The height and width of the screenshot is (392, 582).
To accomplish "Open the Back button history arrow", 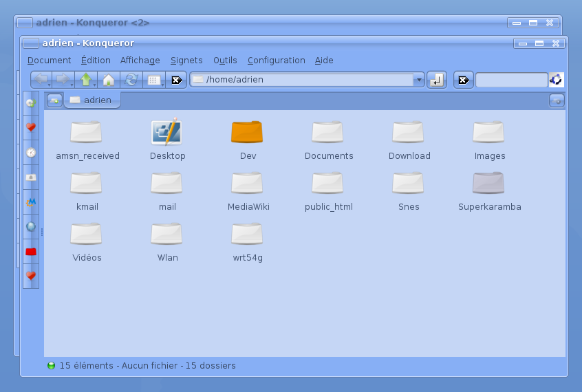I will [50, 85].
